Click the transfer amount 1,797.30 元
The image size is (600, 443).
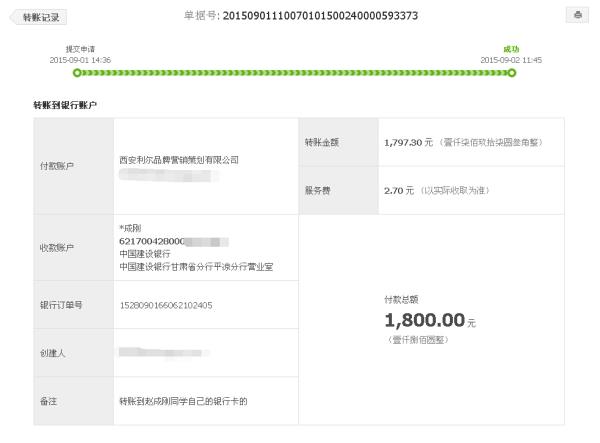(408, 143)
